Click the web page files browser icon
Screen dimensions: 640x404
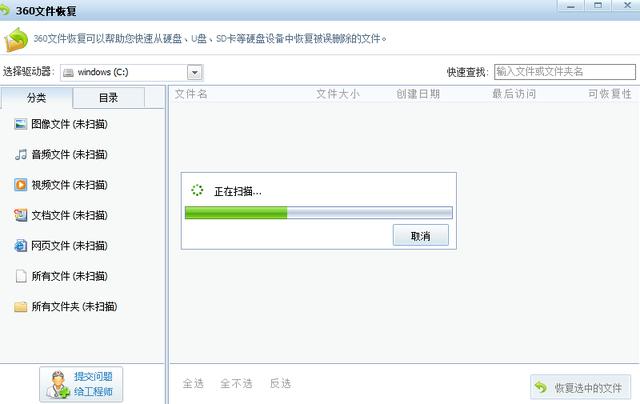(x=20, y=246)
